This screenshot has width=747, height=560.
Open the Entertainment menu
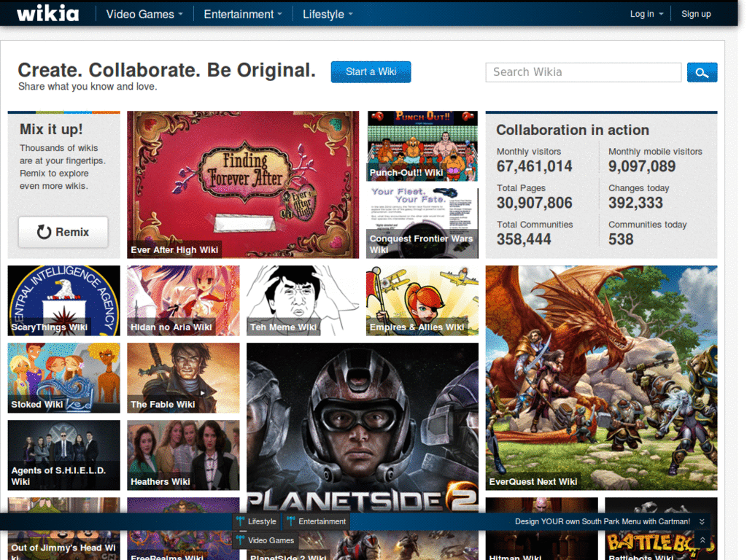[x=242, y=13]
